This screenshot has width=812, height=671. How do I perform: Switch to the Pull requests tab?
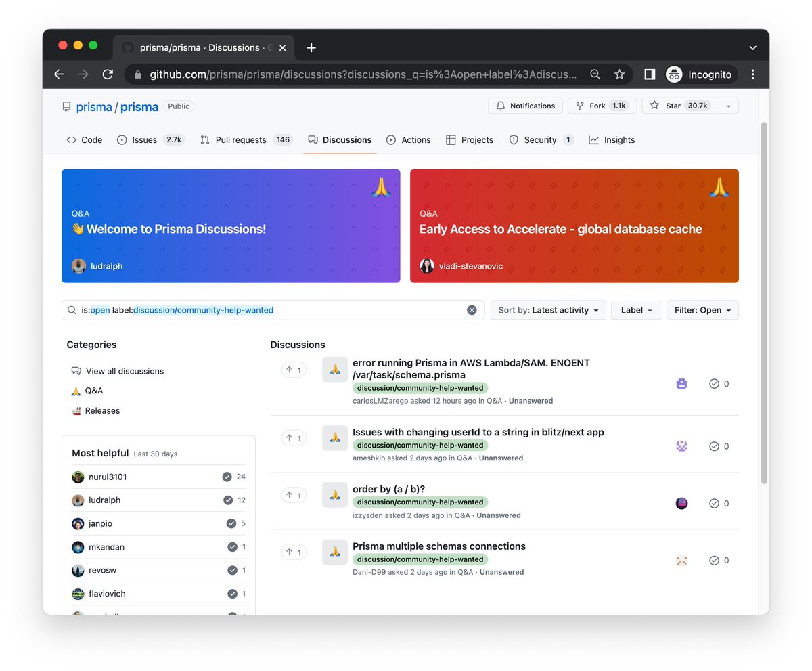pyautogui.click(x=246, y=140)
